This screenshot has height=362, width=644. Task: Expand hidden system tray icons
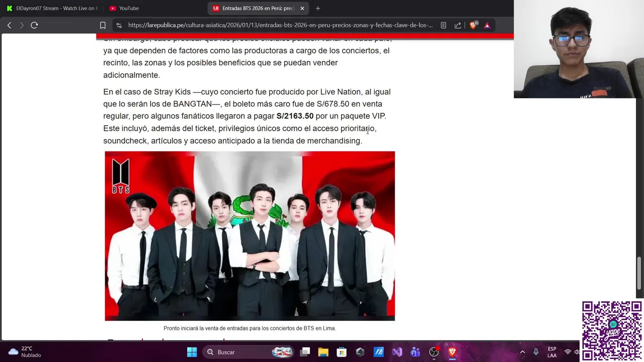click(522, 352)
